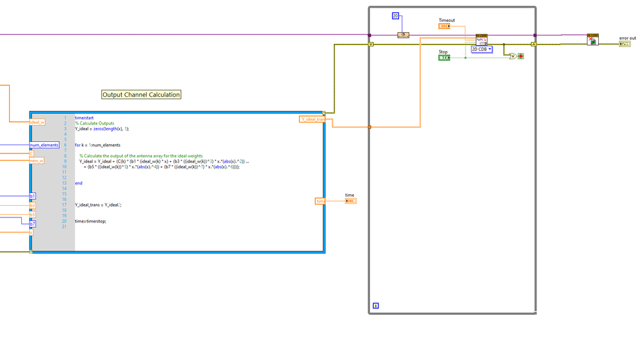Screen dimensions: 644x338
Task: Select the network stream read node
Action: (482, 40)
